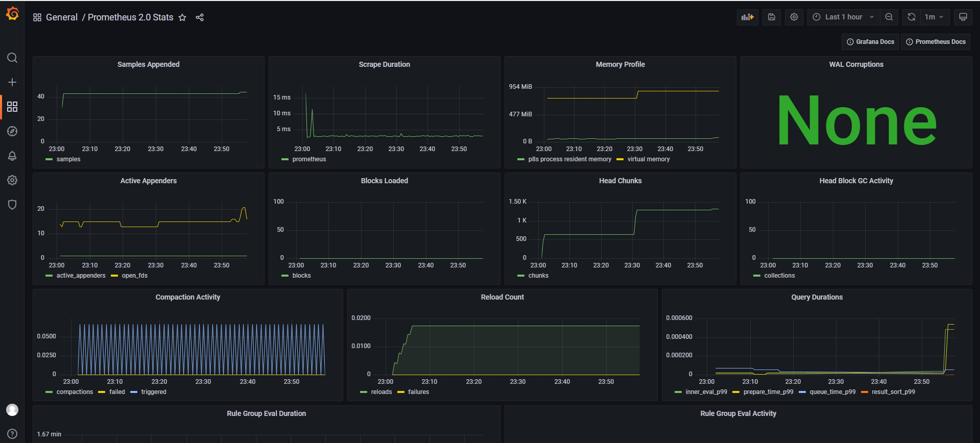The image size is (980, 443).
Task: Open the WAL Corruptions panel title menu
Action: [x=856, y=64]
